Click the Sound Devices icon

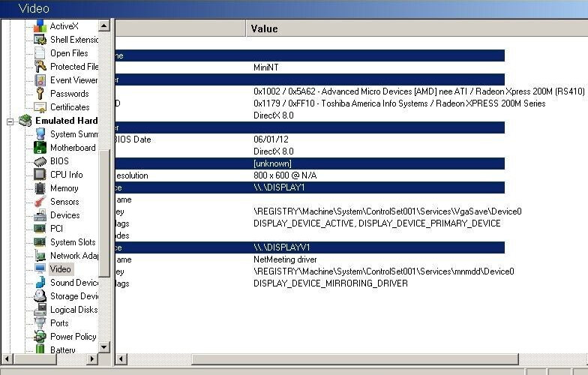point(40,282)
